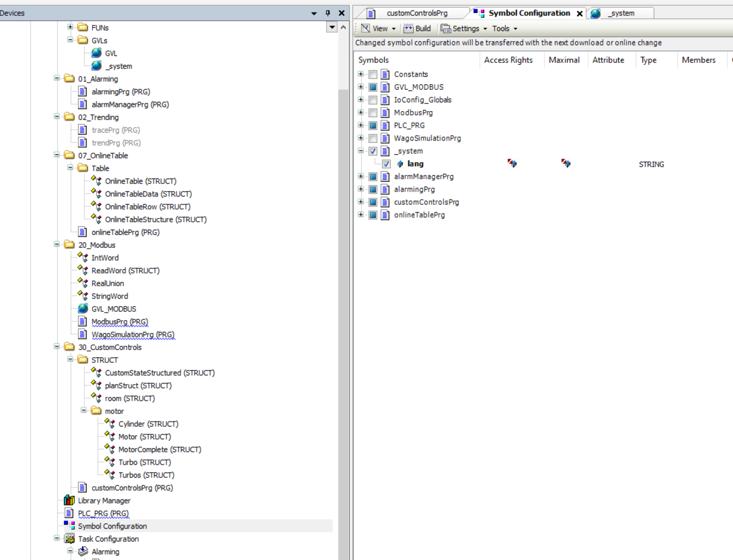Screen dimensions: 733x560
Task: Collapse the 30_CustomControls folder
Action: pos(57,347)
